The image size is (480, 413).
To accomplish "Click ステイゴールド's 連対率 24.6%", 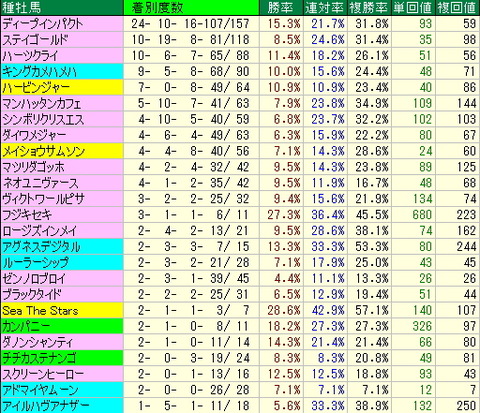I will [x=328, y=40].
